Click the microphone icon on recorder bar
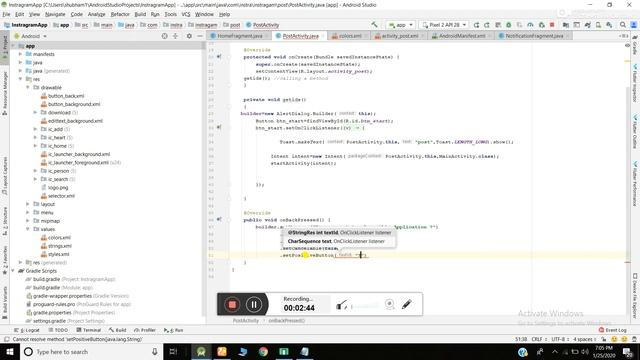Image resolution: width=640 pixels, height=360 pixels. 341,304
